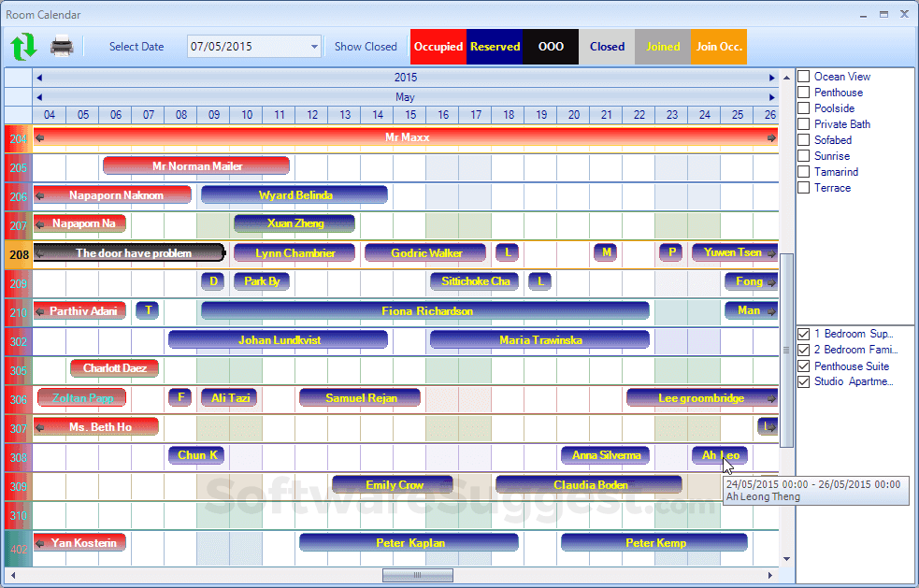Click room 402 row header
919x588 pixels.
click(x=19, y=550)
